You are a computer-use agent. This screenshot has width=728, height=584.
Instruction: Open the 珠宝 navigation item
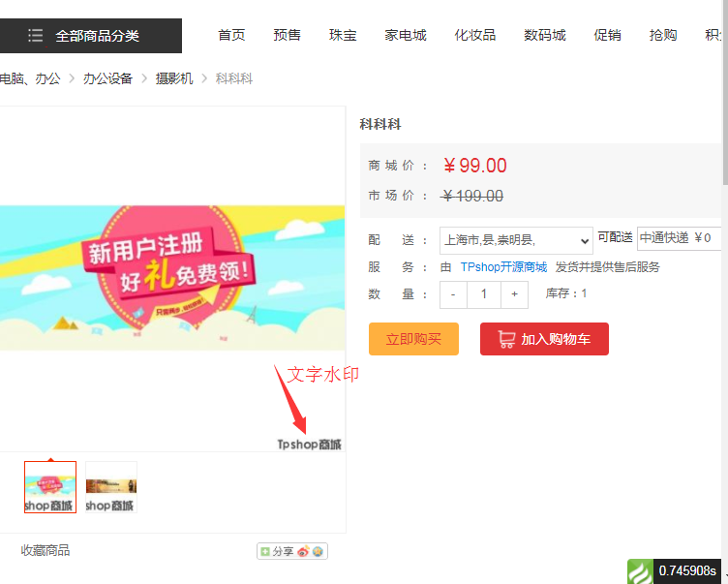pos(343,36)
